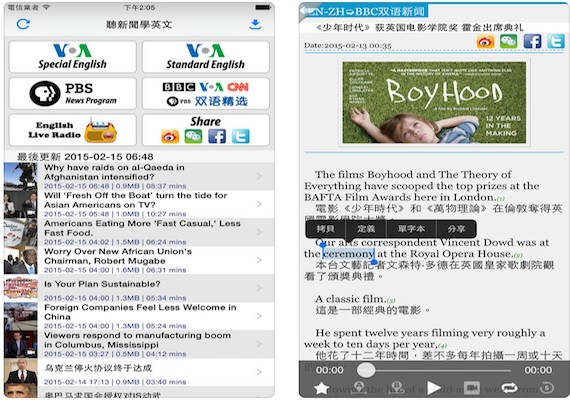This screenshot has width=570, height=400.
Task: Rewind audio five seconds
Action: pos(547,388)
